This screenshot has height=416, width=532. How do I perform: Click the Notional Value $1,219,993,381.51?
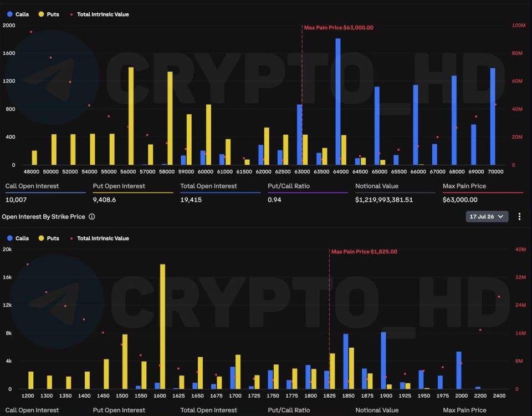[x=384, y=200]
